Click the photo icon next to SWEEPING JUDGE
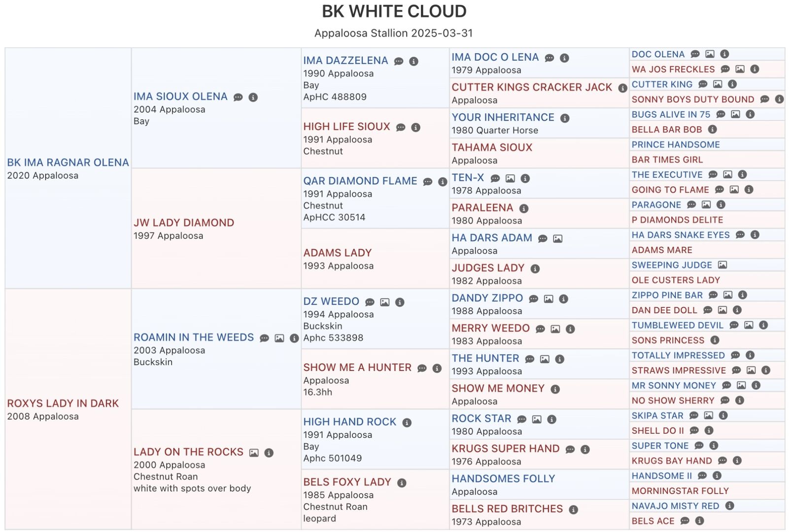This screenshot has width=793, height=532. [723, 265]
